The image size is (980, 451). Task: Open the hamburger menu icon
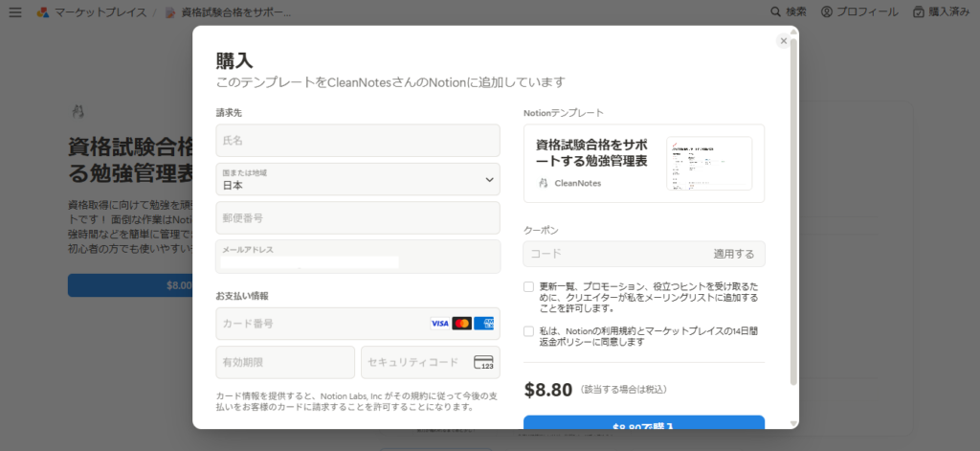15,11
